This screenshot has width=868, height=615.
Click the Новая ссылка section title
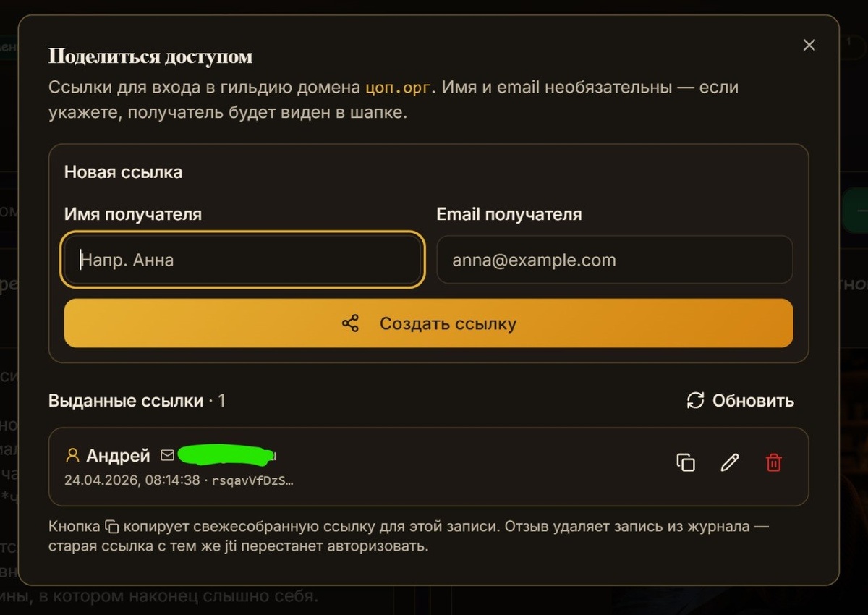pyautogui.click(x=123, y=172)
